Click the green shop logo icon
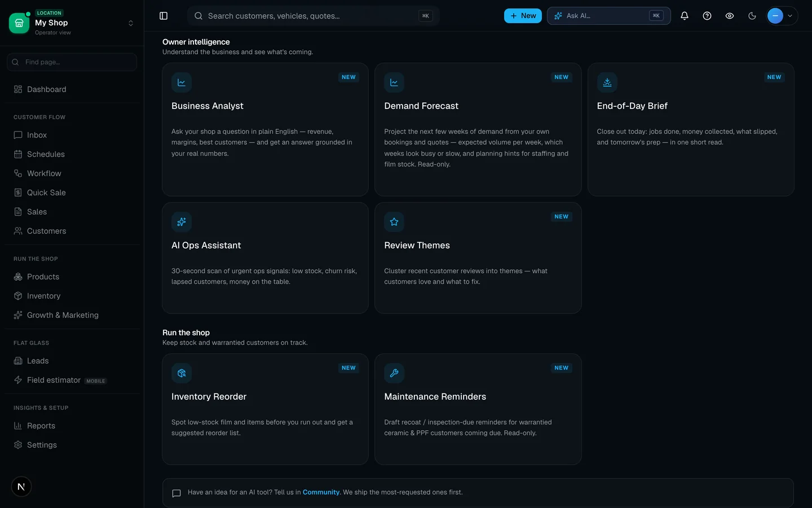This screenshot has height=508, width=812. pyautogui.click(x=19, y=23)
